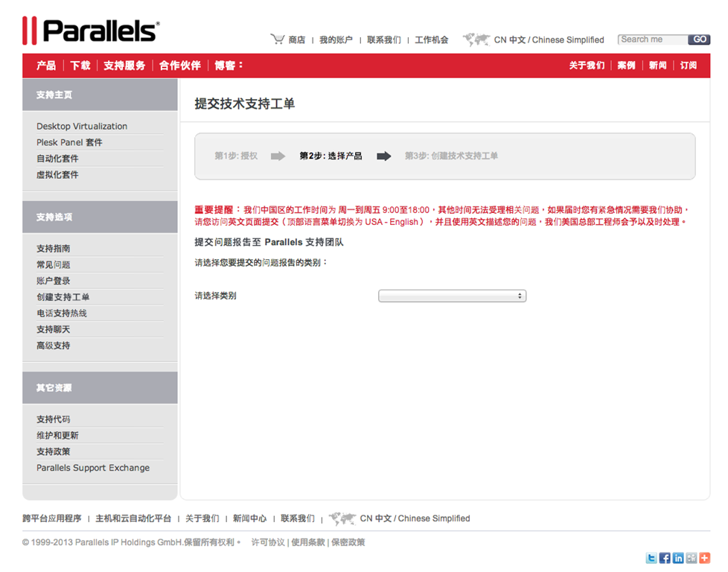Viewport: 728px width, 572px height.
Task: Open 联系我们 link in header
Action: [384, 40]
